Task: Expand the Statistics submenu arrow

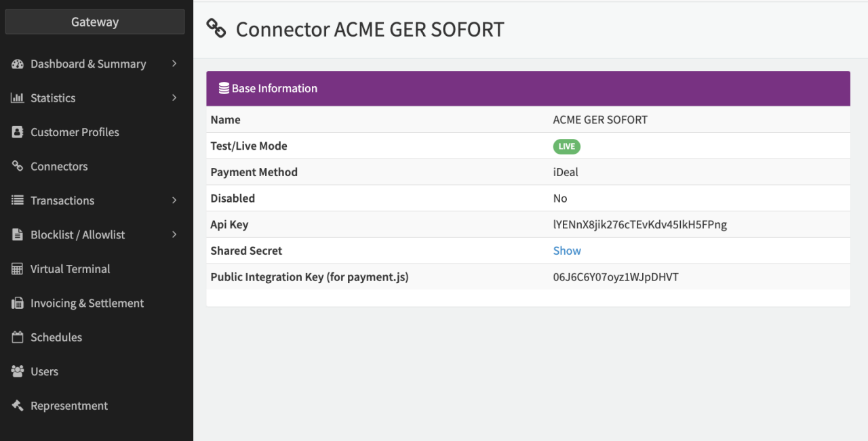Action: click(174, 98)
